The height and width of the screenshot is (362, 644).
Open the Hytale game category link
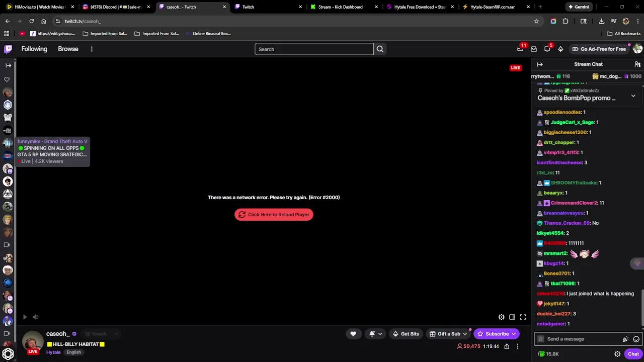point(53,352)
